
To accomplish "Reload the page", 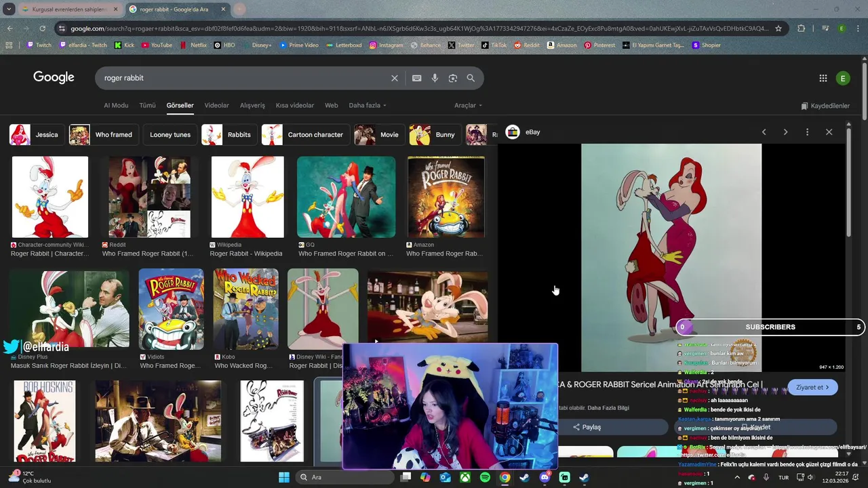I will point(42,28).
